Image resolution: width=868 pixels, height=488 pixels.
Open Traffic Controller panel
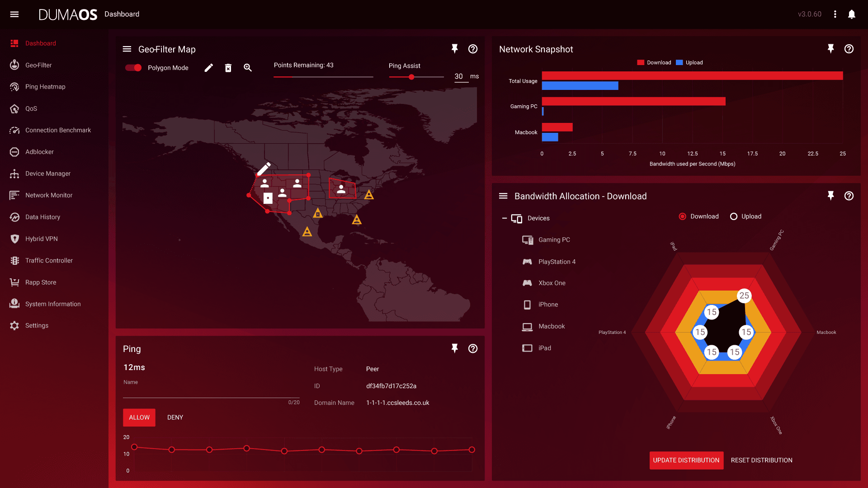(x=49, y=260)
